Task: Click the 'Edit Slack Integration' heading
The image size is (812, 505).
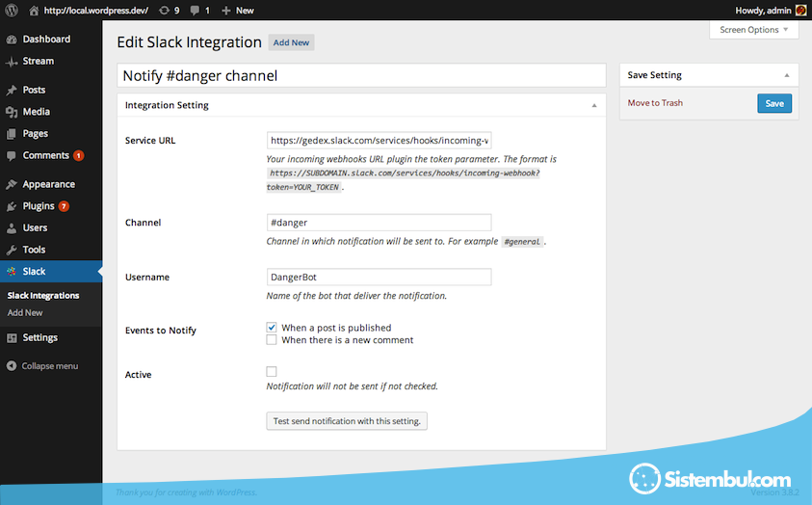Action: [189, 42]
